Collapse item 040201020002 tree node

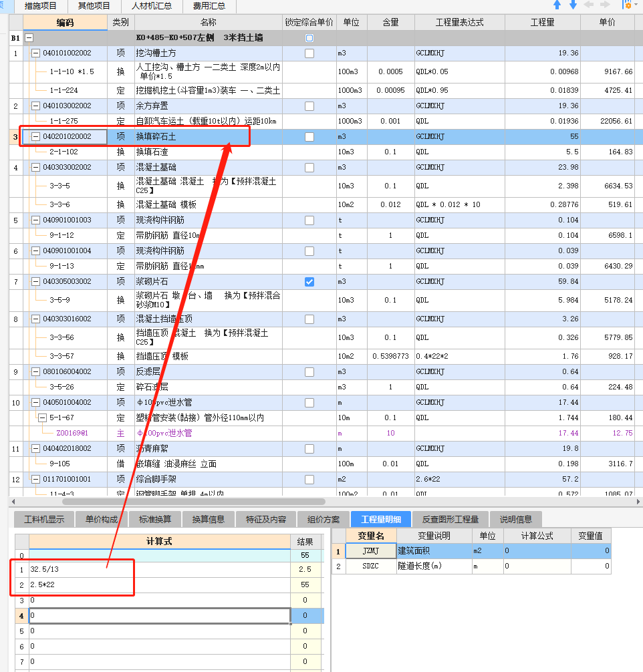[x=36, y=137]
